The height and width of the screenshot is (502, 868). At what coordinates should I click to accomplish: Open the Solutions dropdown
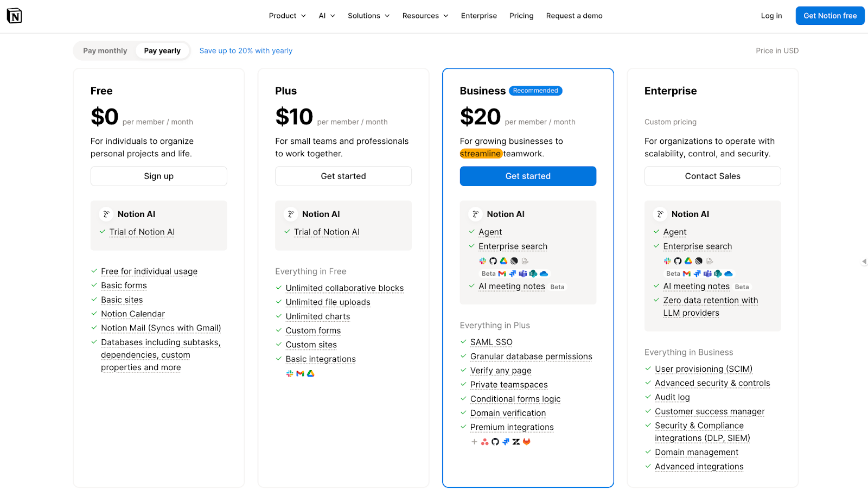coord(369,16)
